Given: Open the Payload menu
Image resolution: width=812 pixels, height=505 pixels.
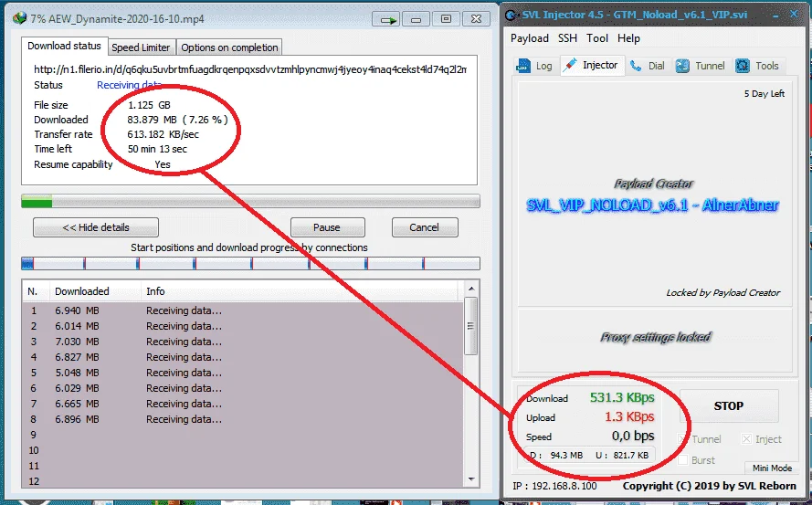Looking at the screenshot, I should [529, 38].
